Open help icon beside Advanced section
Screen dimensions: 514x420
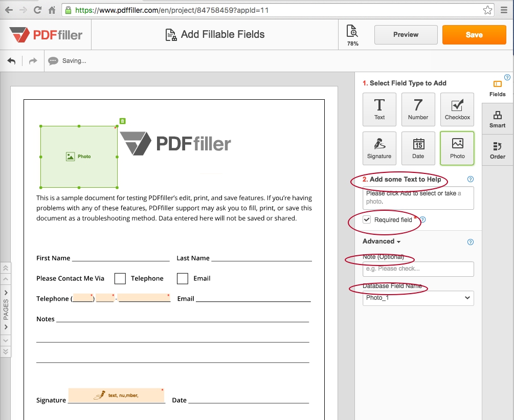(471, 242)
